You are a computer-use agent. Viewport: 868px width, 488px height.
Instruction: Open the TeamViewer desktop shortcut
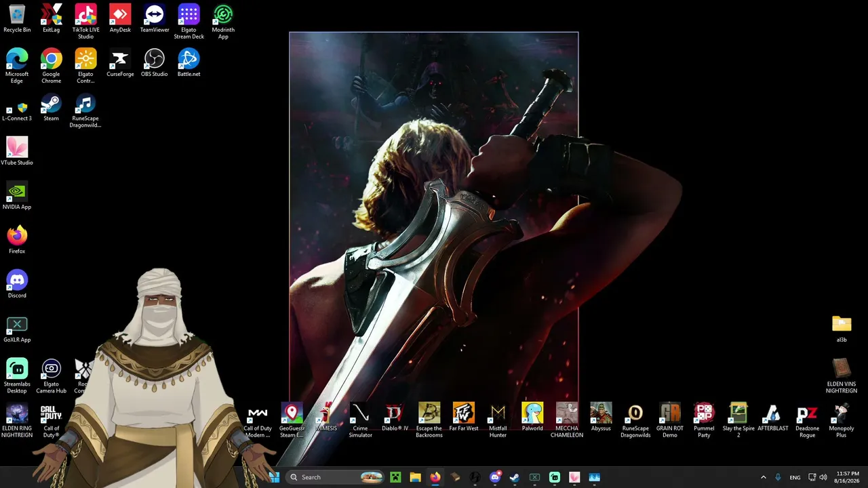[155, 19]
